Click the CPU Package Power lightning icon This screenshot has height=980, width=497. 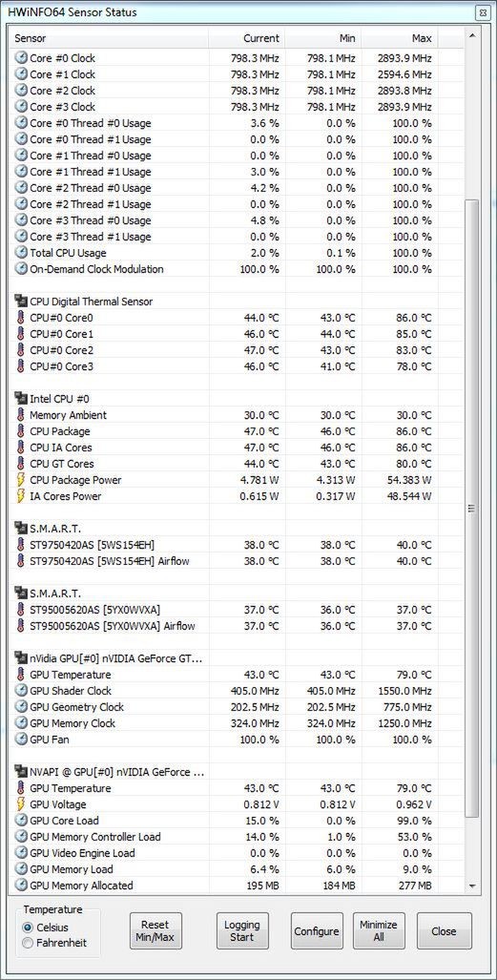click(21, 481)
